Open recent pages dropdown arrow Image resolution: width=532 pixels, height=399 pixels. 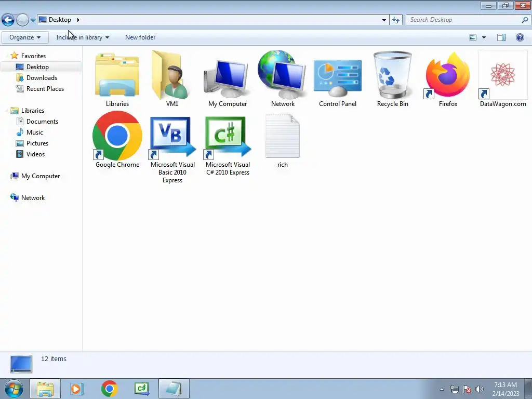(x=33, y=20)
